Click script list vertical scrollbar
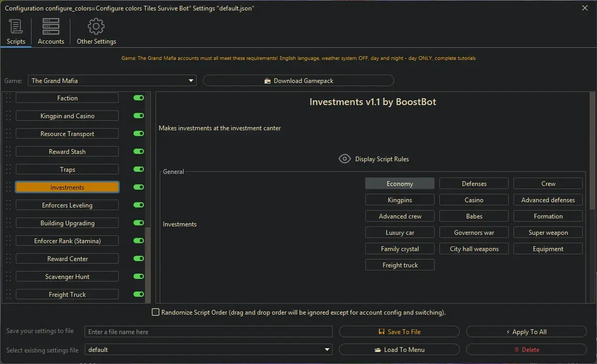The image size is (597, 364). click(148, 264)
